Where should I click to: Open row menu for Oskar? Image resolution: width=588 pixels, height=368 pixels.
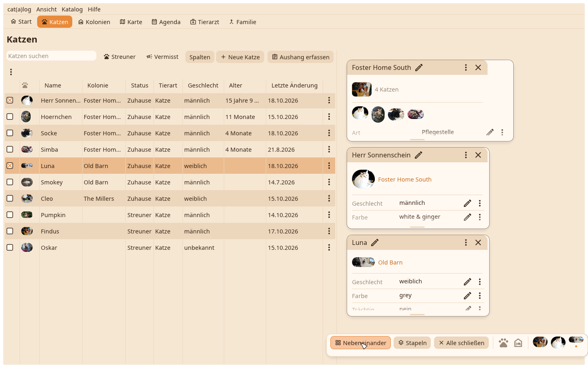click(x=329, y=247)
